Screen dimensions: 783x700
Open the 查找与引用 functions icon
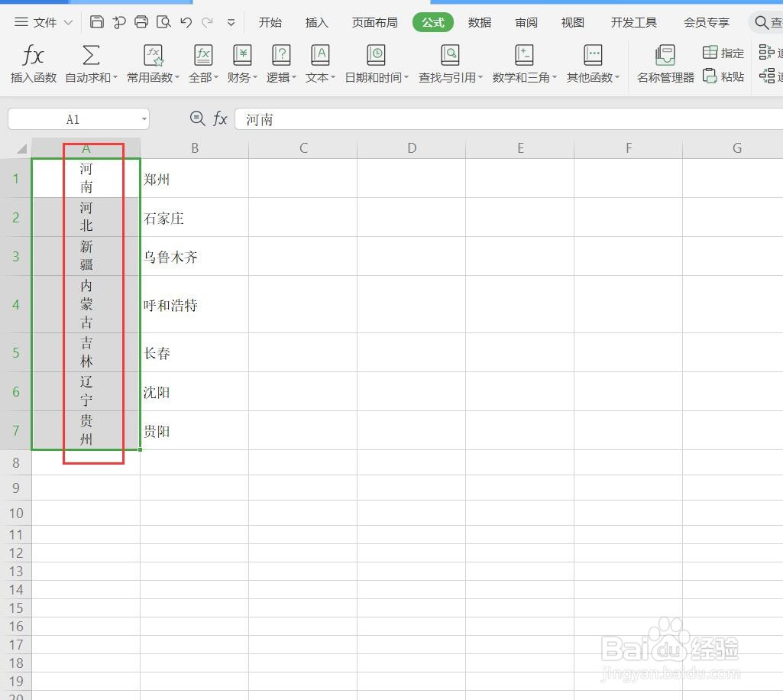pos(450,55)
